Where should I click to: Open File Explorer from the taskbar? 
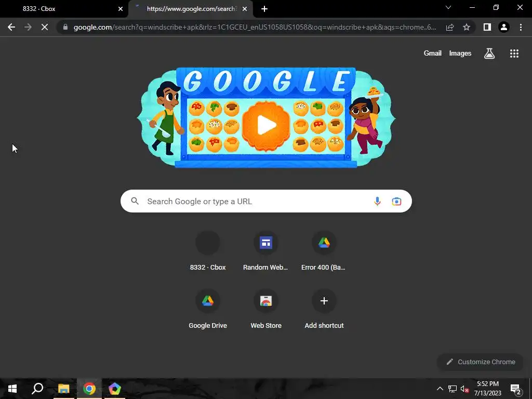63,389
